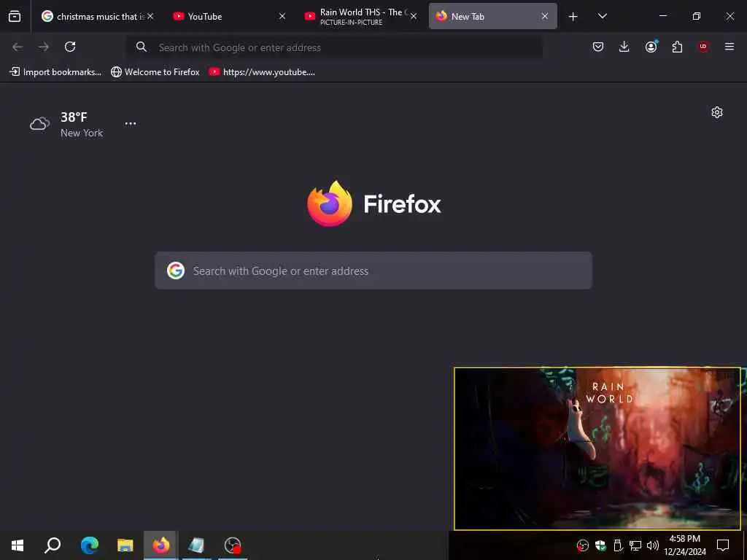The height and width of the screenshot is (560, 747).
Task: Open the notepad app on taskbar
Action: [196, 545]
